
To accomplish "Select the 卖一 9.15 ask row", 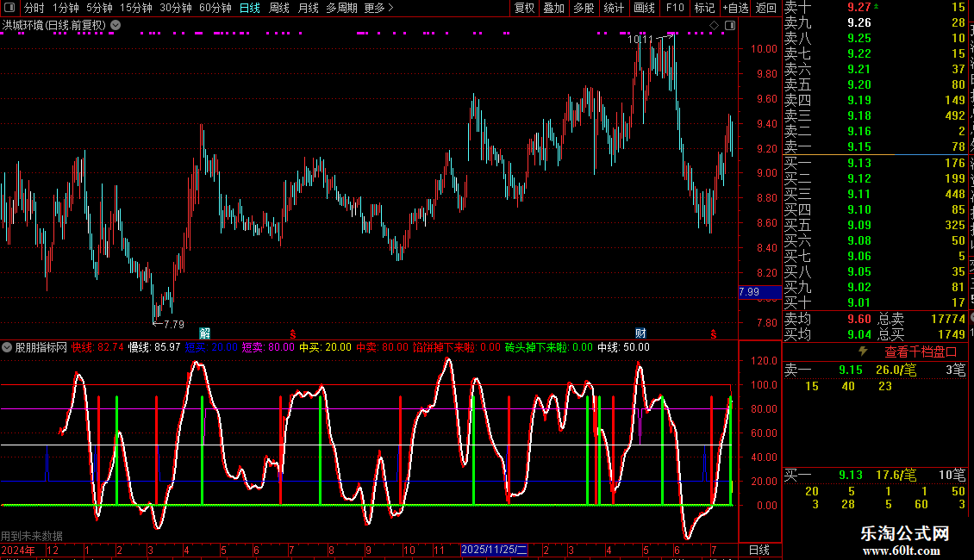I will coord(875,146).
